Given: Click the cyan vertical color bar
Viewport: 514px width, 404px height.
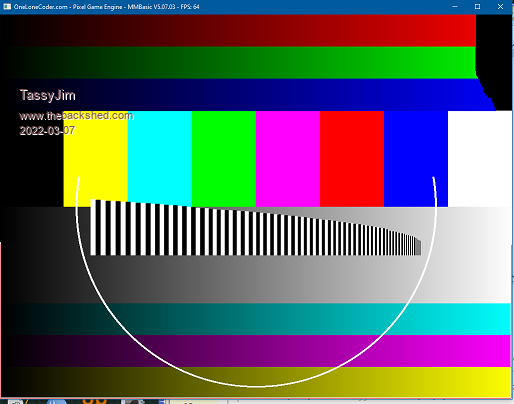Looking at the screenshot, I should click(160, 159).
